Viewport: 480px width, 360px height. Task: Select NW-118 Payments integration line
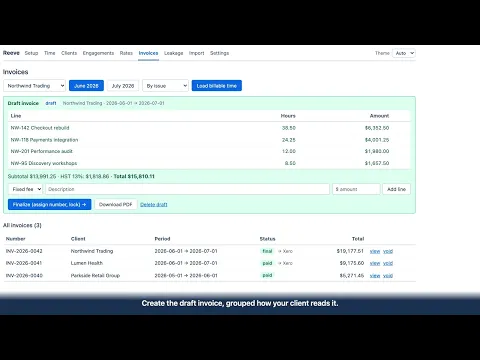pos(209,140)
